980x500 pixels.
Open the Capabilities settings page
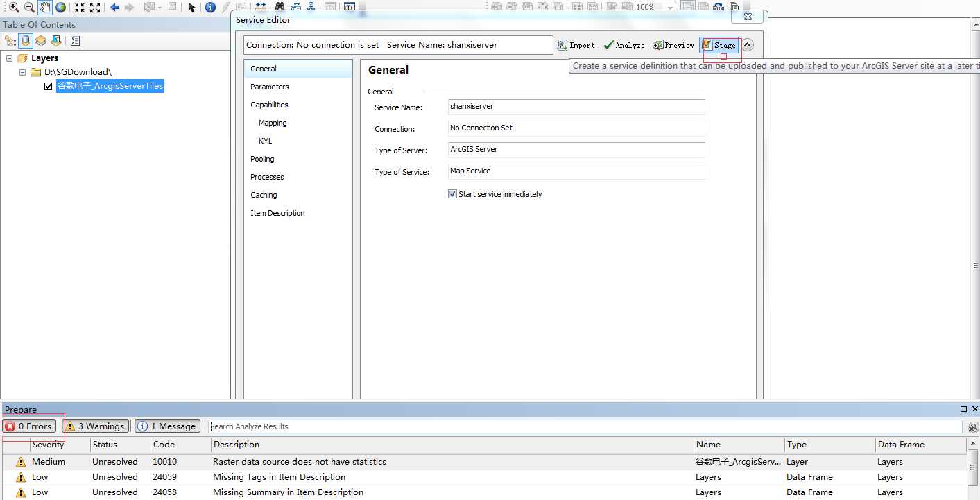click(x=298, y=105)
